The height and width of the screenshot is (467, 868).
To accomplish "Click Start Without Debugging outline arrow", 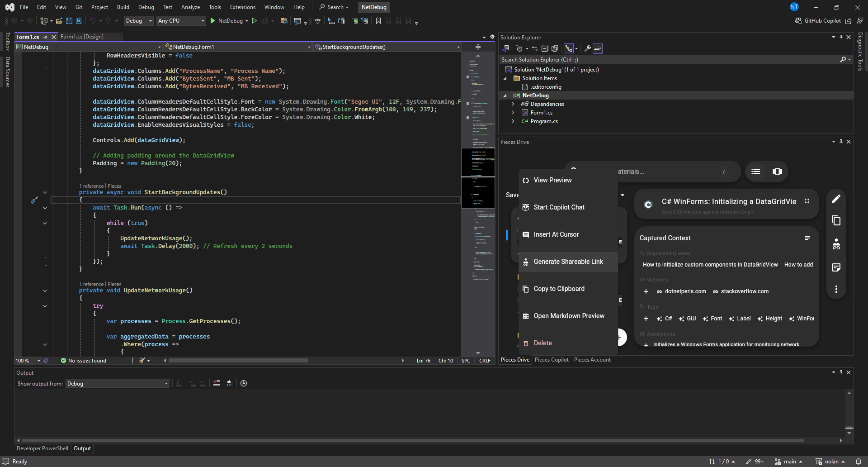I will click(x=255, y=21).
